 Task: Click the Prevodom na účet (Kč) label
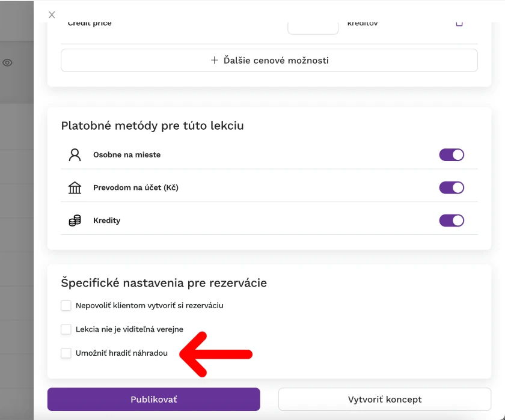coord(136,187)
